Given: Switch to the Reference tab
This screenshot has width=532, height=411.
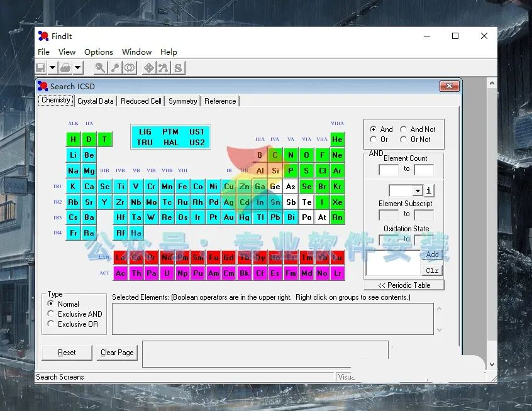Looking at the screenshot, I should (x=220, y=101).
